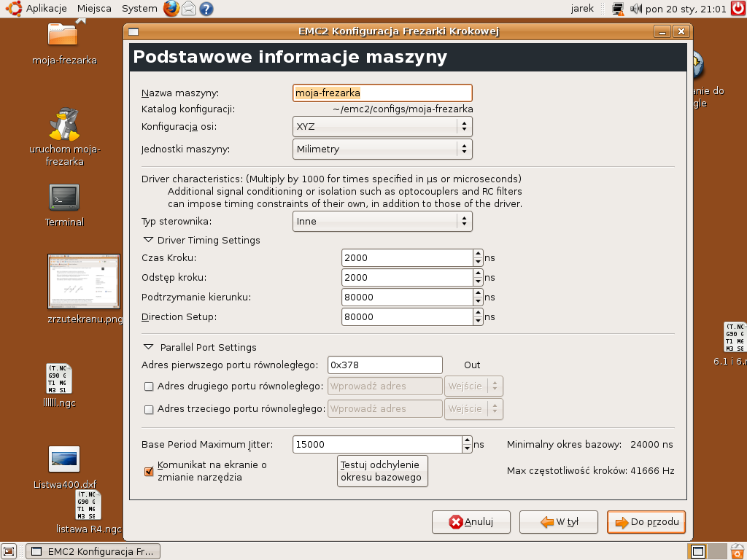Click the red power button icon
This screenshot has height=560, width=747.
[x=738, y=9]
